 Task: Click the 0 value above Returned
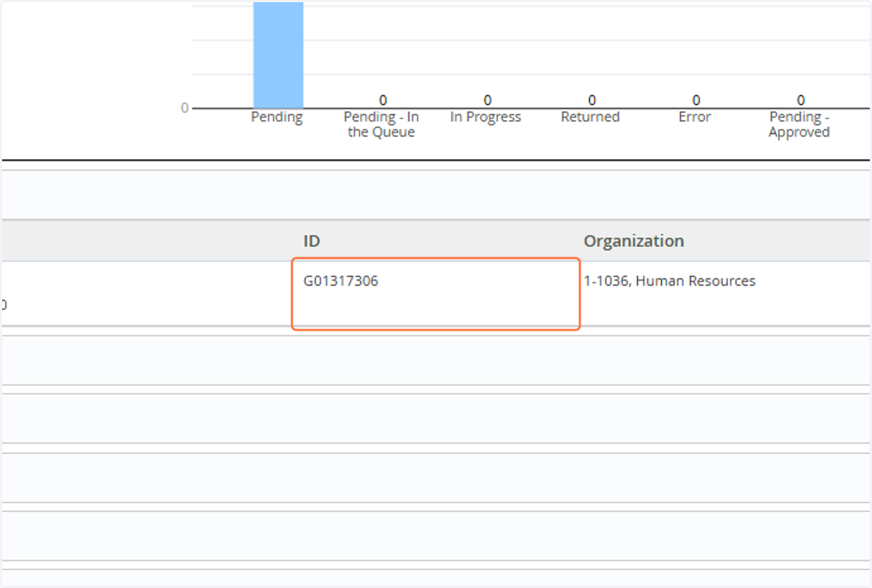[592, 100]
